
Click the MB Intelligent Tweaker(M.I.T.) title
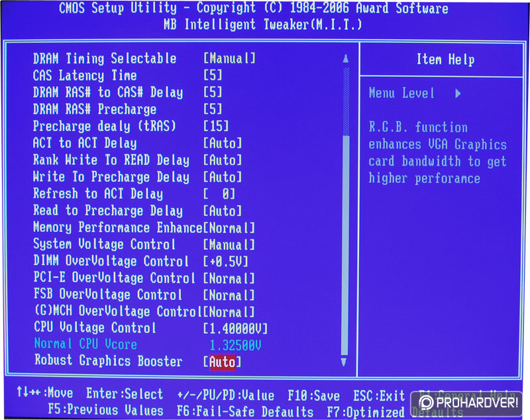262,25
